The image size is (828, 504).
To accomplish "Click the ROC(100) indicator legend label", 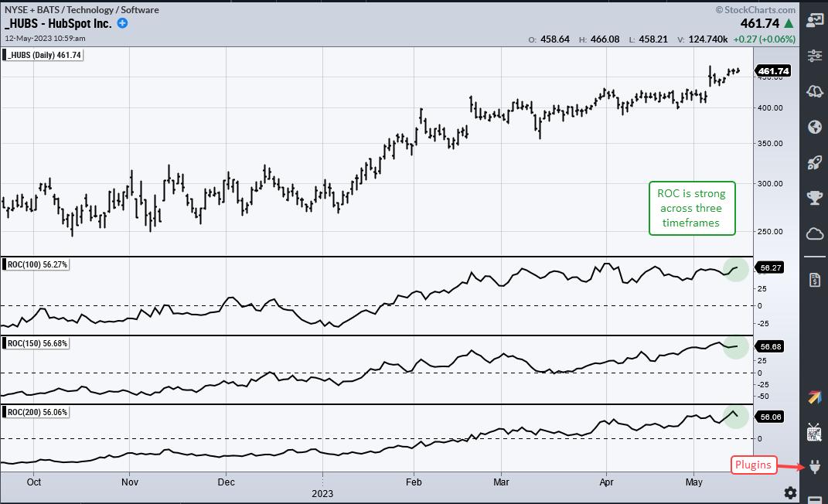I will pyautogui.click(x=36, y=264).
